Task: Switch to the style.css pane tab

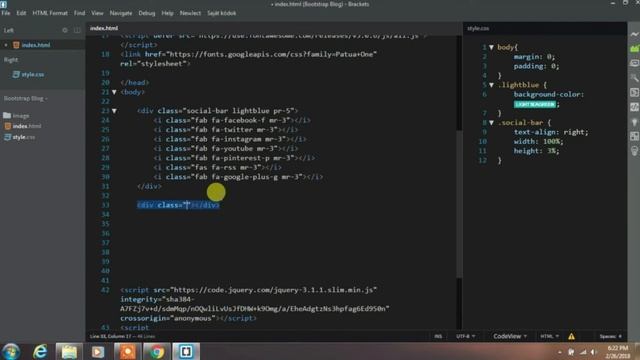Action: tap(478, 28)
